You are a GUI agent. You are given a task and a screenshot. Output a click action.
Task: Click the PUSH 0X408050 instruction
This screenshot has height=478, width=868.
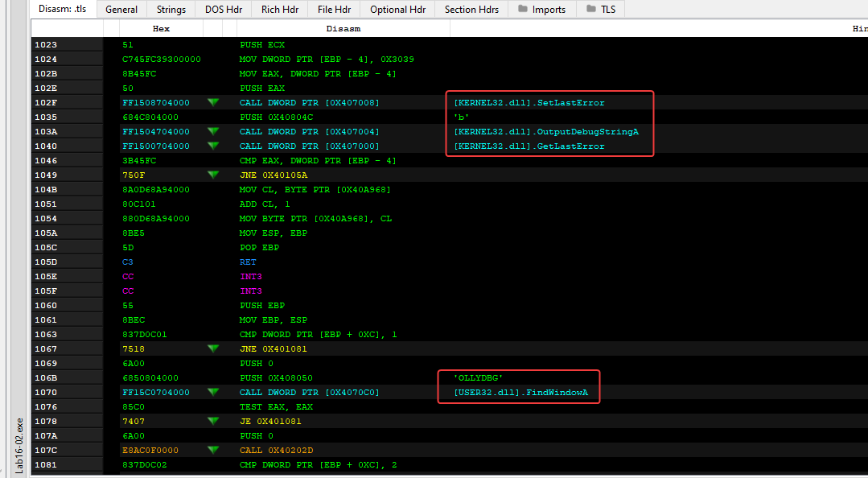click(x=276, y=377)
